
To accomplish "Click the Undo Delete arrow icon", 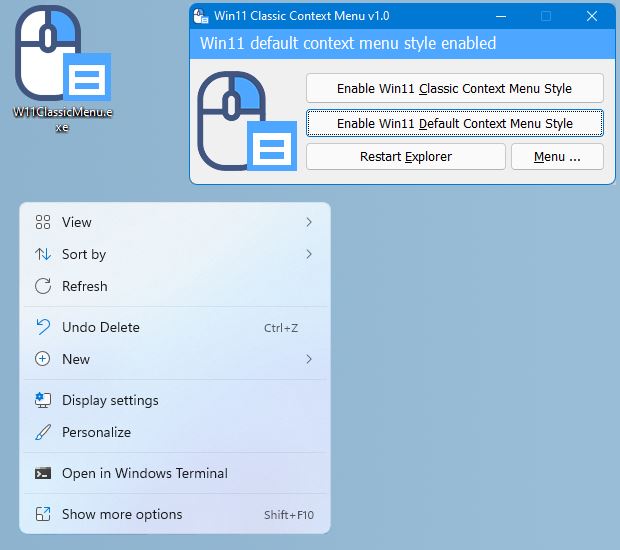I will pyautogui.click(x=43, y=327).
